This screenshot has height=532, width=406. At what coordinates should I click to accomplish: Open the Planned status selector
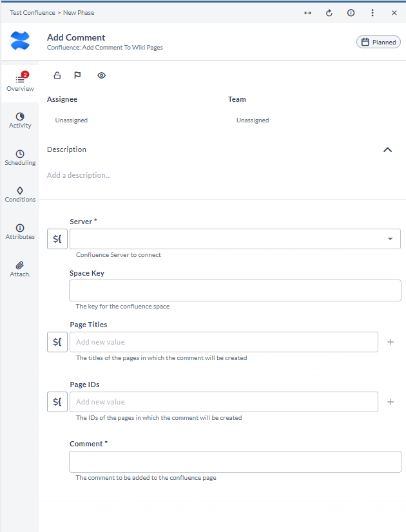click(378, 42)
